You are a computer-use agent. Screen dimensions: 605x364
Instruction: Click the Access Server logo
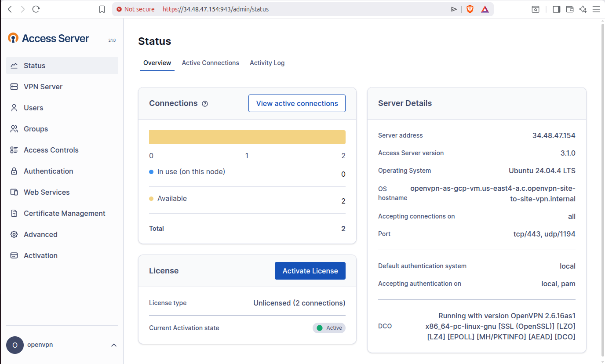pyautogui.click(x=48, y=38)
